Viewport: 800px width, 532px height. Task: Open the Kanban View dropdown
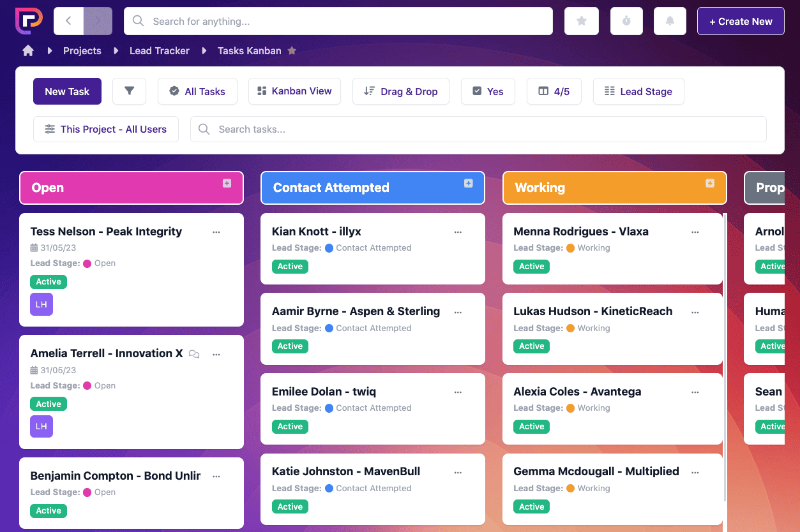pyautogui.click(x=294, y=91)
